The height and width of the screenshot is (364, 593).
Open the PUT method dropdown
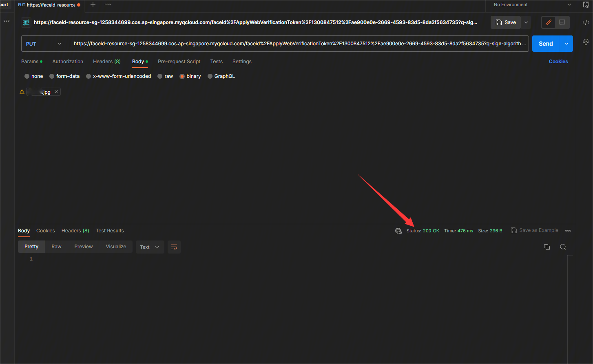(x=45, y=44)
